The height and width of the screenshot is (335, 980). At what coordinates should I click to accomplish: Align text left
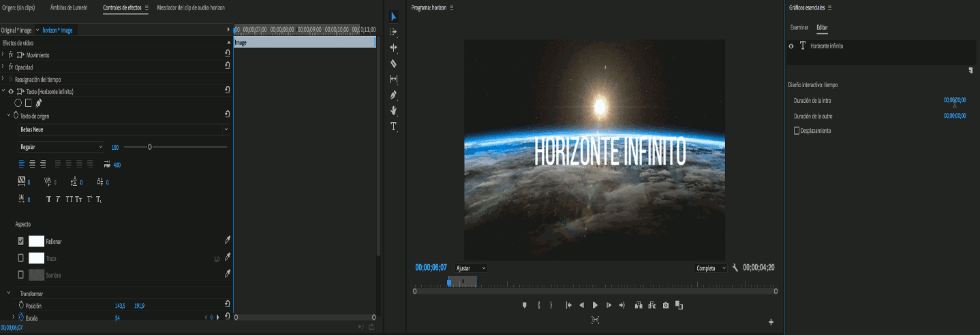21,164
